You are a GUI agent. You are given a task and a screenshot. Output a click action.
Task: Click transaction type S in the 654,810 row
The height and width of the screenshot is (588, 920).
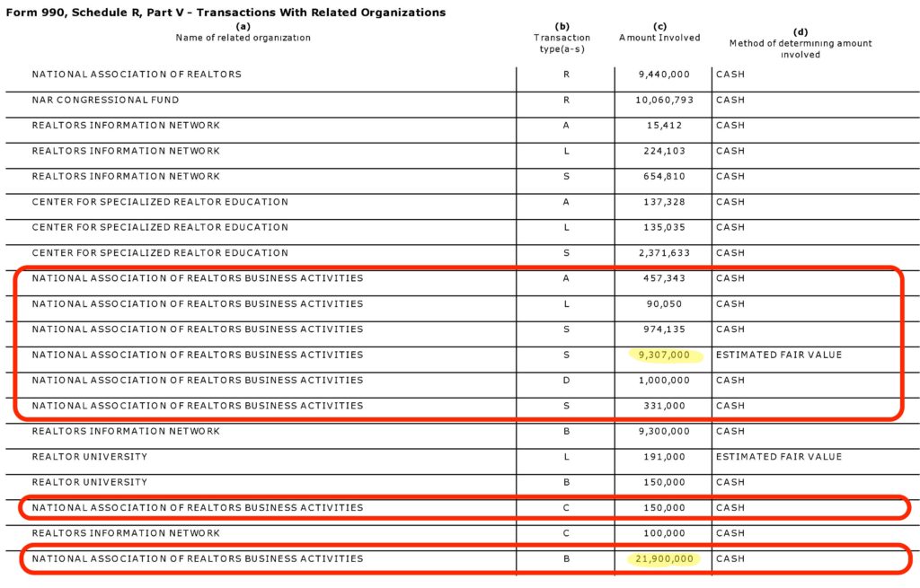tap(566, 177)
